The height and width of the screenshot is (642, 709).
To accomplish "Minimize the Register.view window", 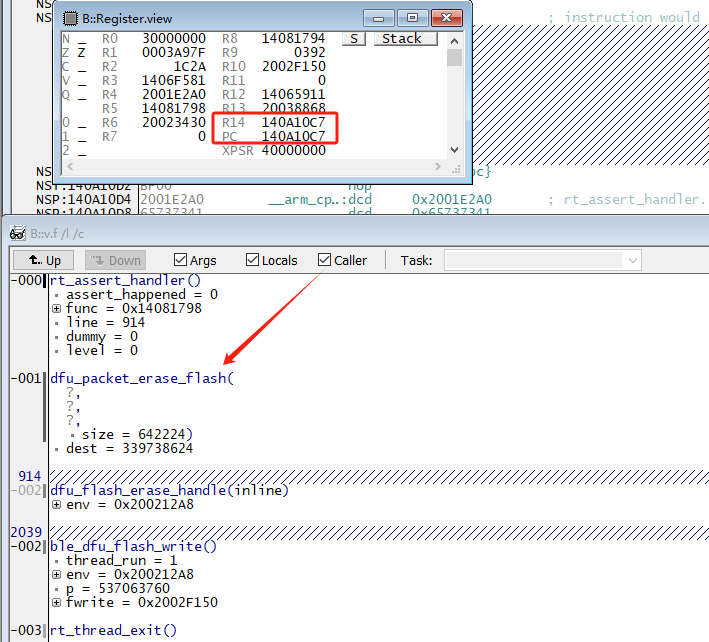I will 379,18.
